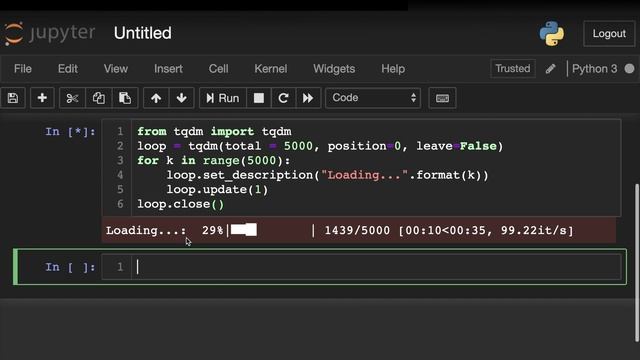Open the command palette keyboard icon

(x=442, y=98)
